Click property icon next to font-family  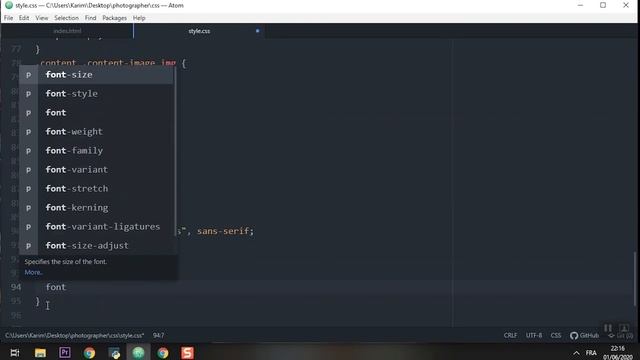point(29,151)
